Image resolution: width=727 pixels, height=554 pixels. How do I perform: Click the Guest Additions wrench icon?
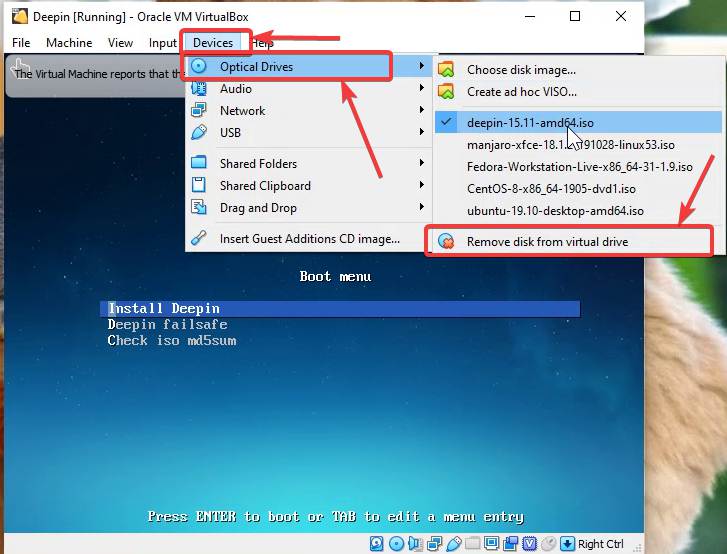[x=199, y=238]
